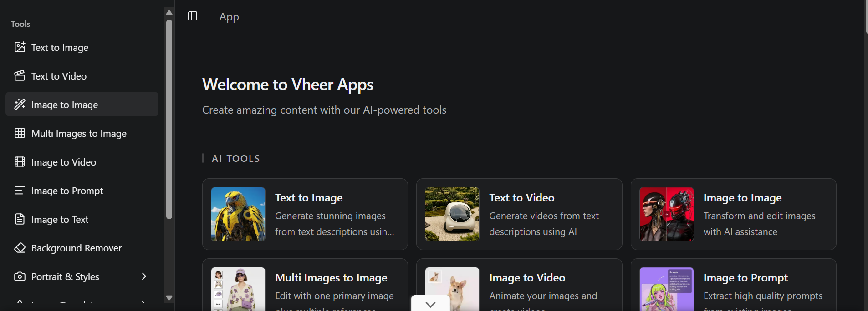Viewport: 868px width, 311px height.
Task: Click the sidebar scrollbar thumb
Action: click(x=169, y=119)
